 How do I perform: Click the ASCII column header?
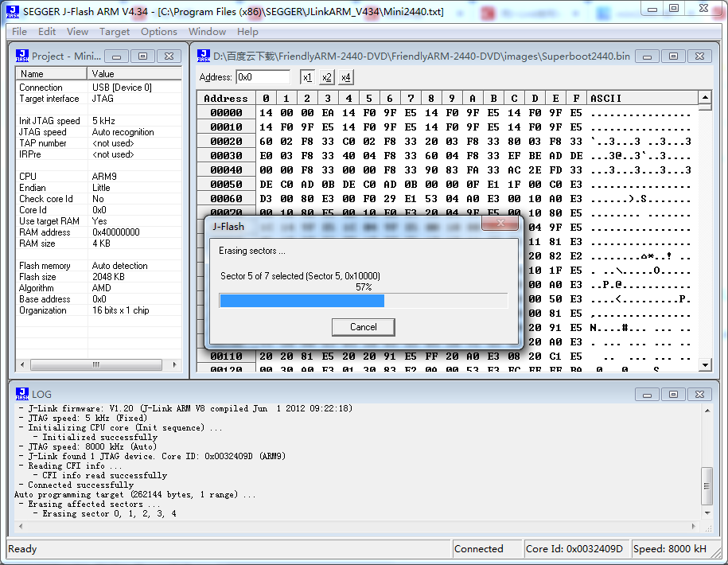(x=643, y=99)
